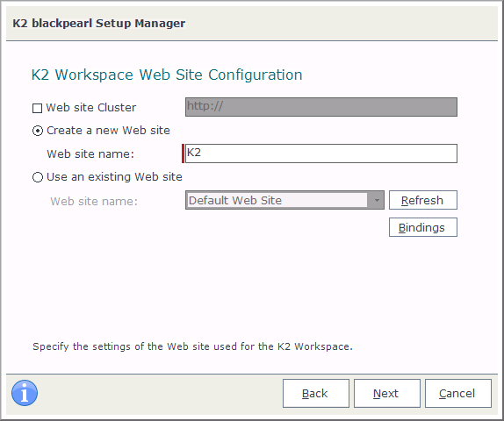Screen dimensions: 504x421
Task: Focus the K2 Web site name text field
Action: click(321, 153)
